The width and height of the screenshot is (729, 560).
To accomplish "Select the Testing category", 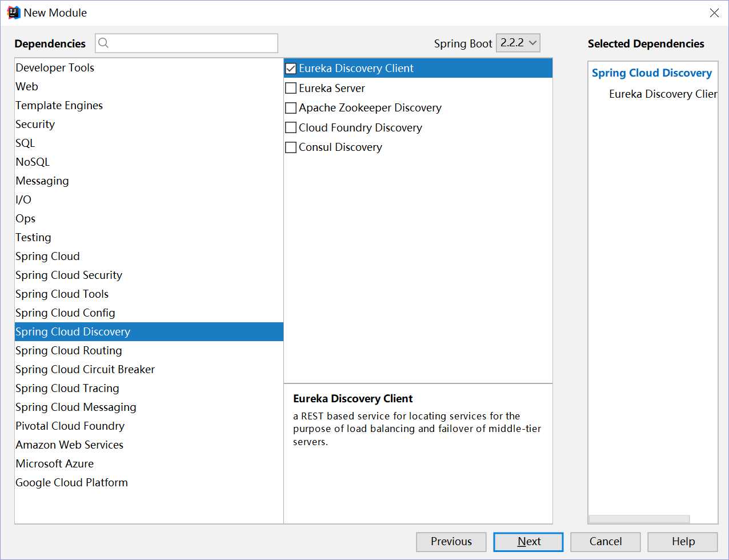I will tap(149, 237).
